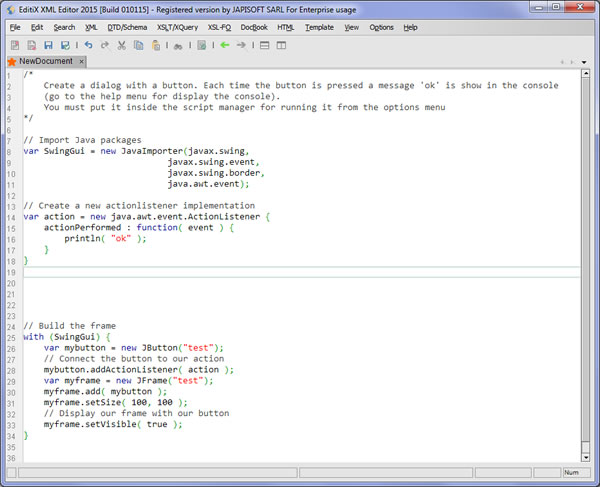Open the Options menu

[x=381, y=28]
